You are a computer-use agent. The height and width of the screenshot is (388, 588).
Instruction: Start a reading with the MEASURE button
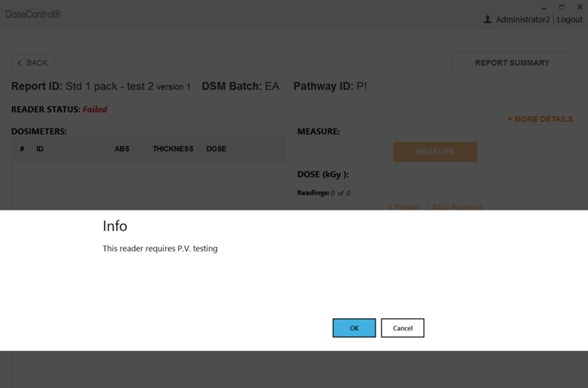(435, 152)
